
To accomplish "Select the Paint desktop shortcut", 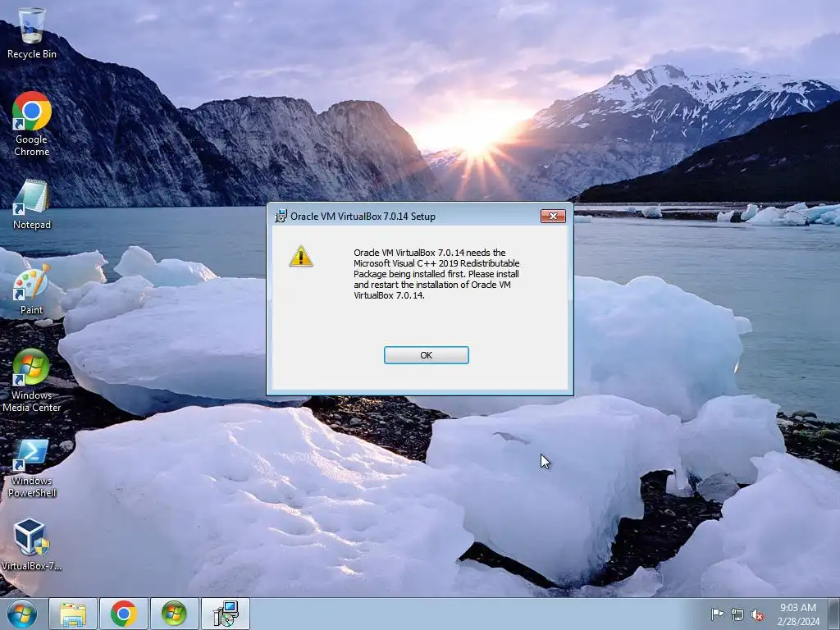I will [x=32, y=290].
